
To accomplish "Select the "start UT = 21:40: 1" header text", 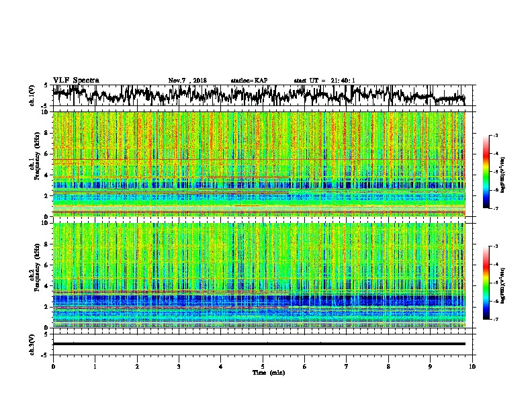I will (324, 81).
